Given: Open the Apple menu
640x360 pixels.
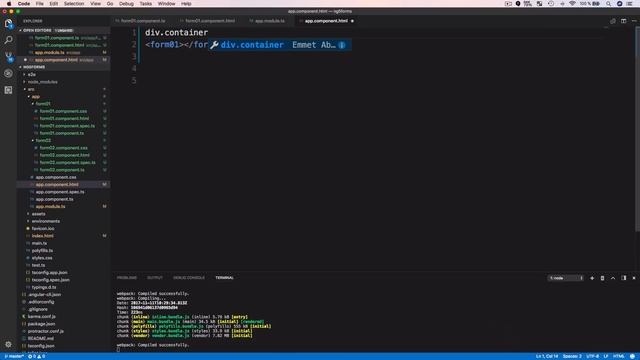Looking at the screenshot, I should click(9, 4).
